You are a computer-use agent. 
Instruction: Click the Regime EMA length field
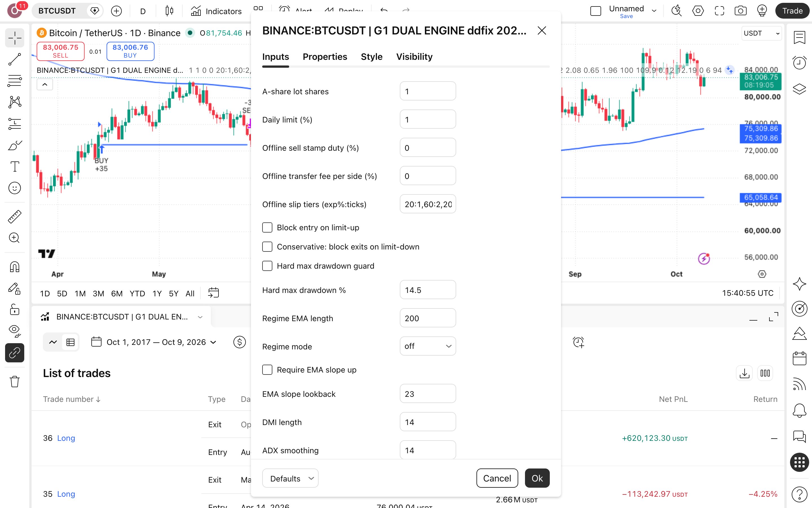click(x=428, y=318)
